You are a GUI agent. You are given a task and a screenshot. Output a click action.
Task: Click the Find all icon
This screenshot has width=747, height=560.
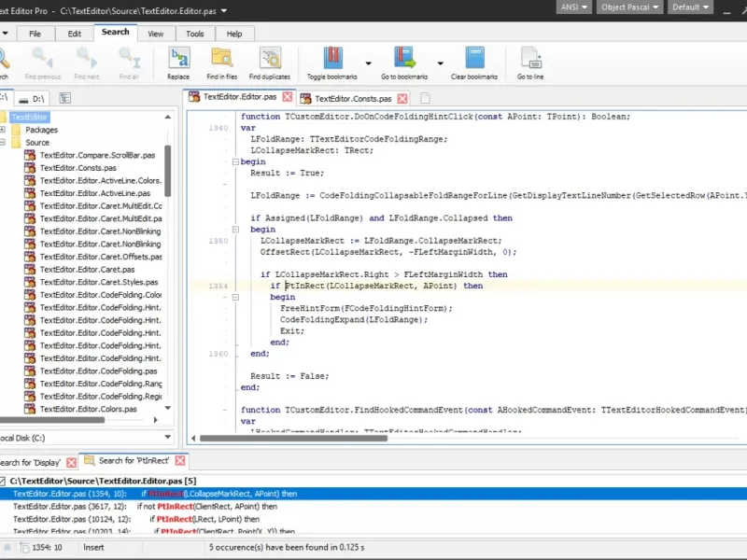point(129,63)
